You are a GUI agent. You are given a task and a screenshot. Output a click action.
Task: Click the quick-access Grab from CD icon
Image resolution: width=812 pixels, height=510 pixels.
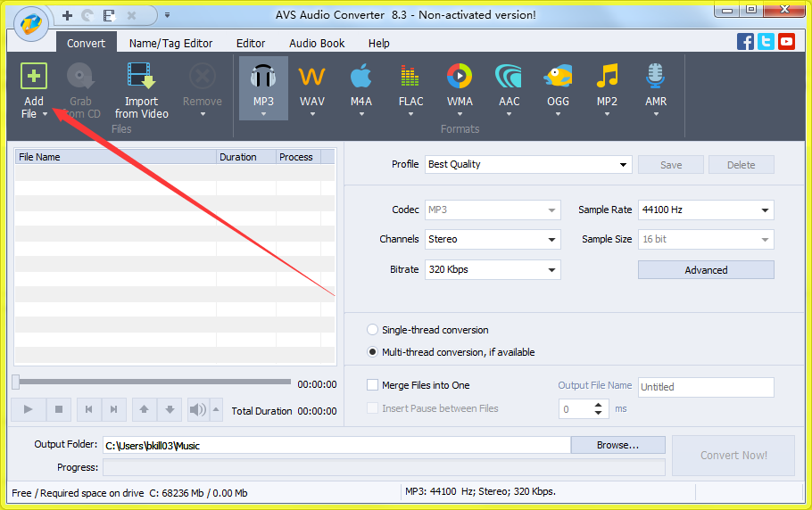click(87, 15)
